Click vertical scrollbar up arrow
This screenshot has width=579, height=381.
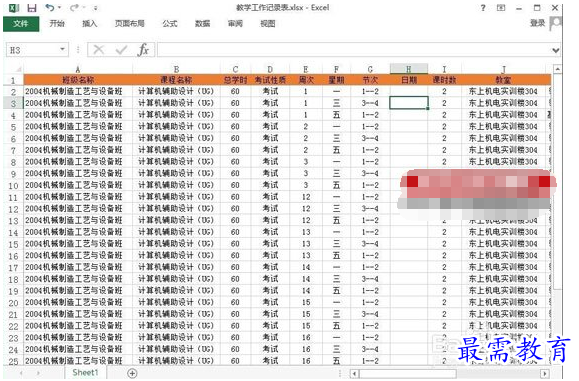click(x=557, y=69)
